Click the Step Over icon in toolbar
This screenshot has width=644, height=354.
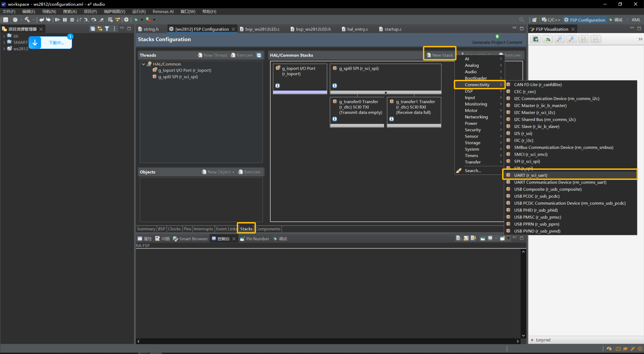pyautogui.click(x=94, y=20)
